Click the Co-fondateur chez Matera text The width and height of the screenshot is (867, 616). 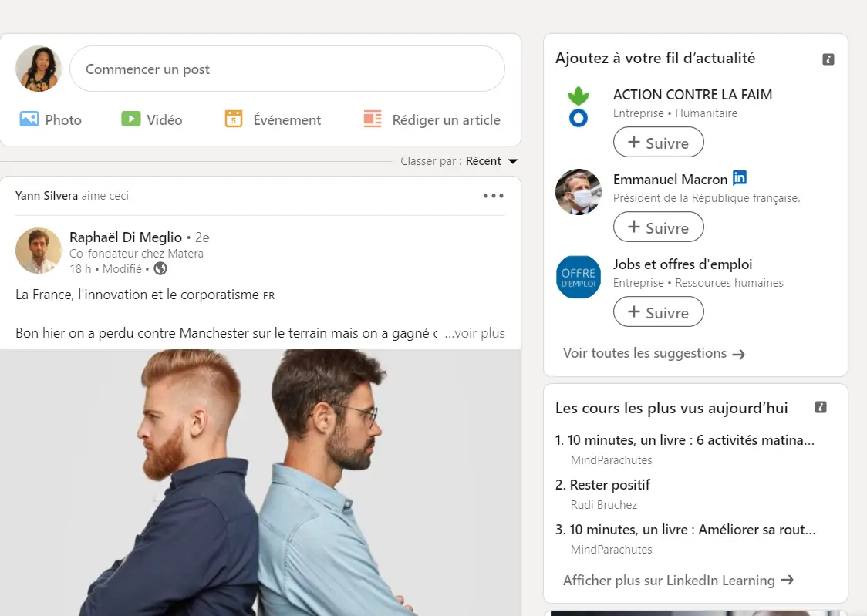pos(137,254)
